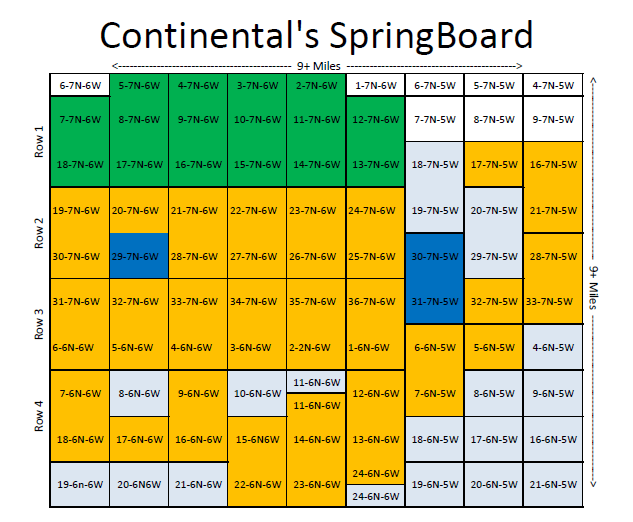Select the 21-6N-5W cell

pos(552,484)
